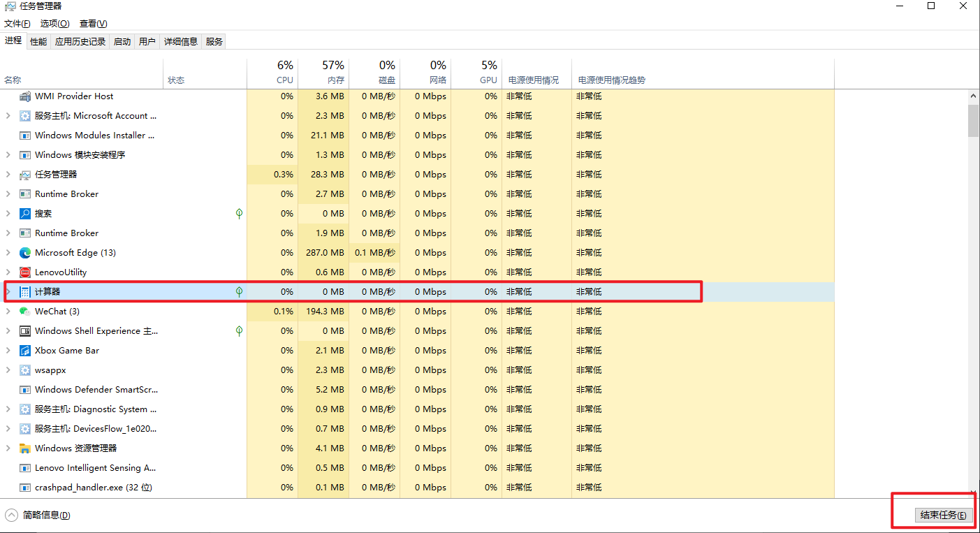The image size is (980, 533).
Task: Click the Calculator (计算器) app icon
Action: click(25, 292)
